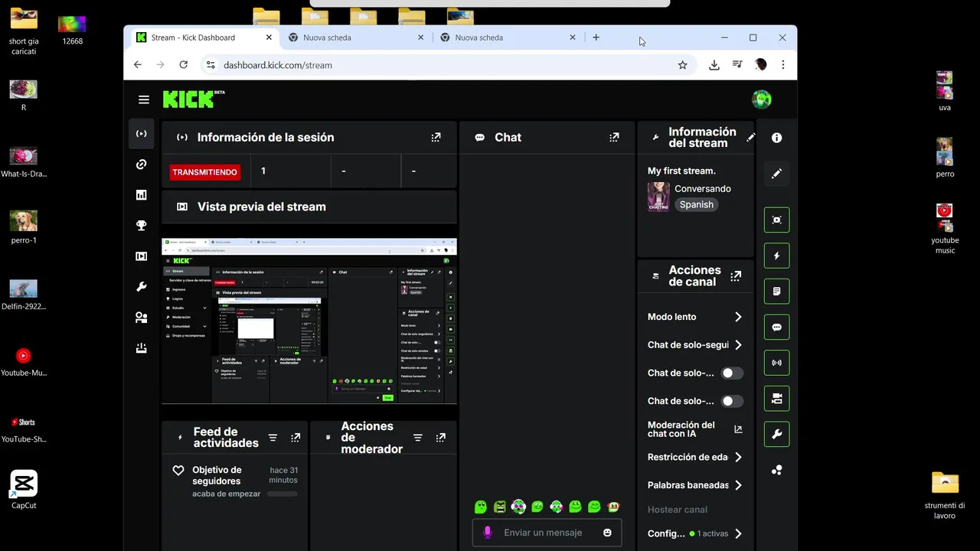
Task: Open the wrench moderation icon in left sidebar
Action: [141, 287]
